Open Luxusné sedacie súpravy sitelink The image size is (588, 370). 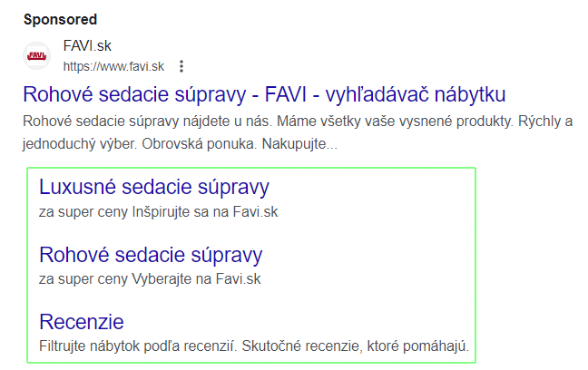[x=154, y=187]
